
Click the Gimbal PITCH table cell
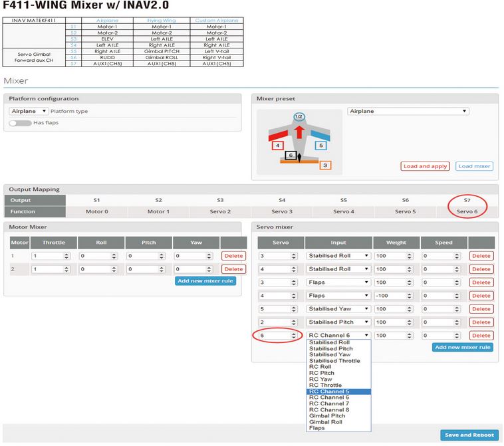162,51
